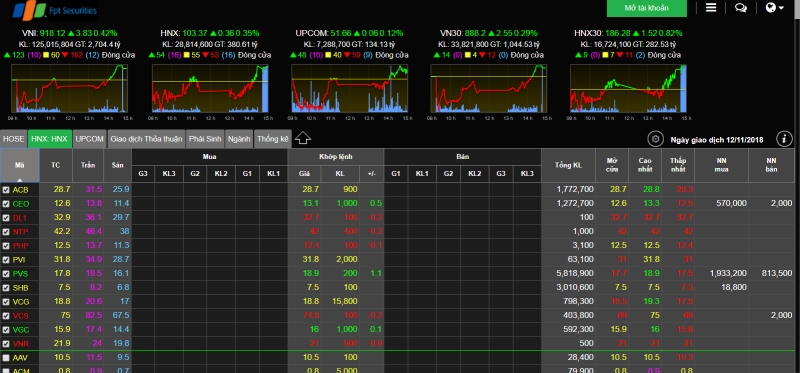This screenshot has width=800, height=373.
Task: Open the VNI index intraday chart
Action: (x=69, y=88)
